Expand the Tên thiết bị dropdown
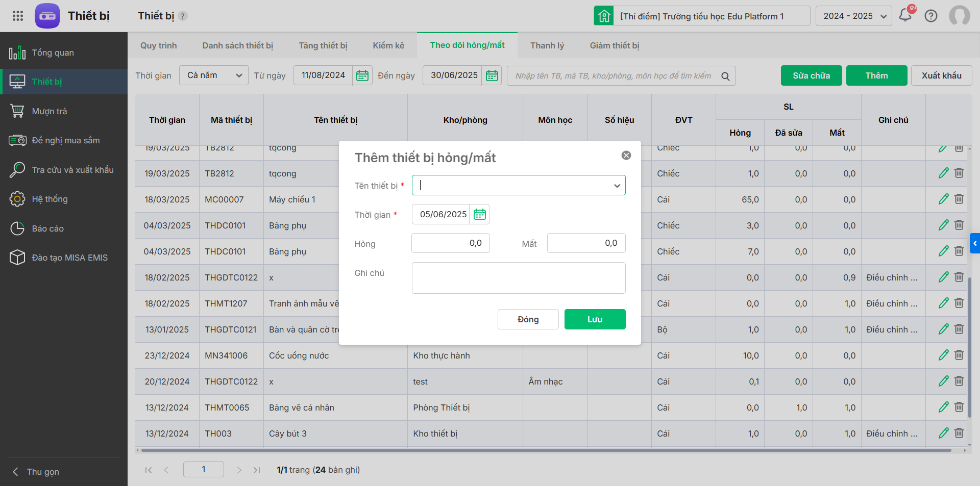980x486 pixels. pos(617,186)
